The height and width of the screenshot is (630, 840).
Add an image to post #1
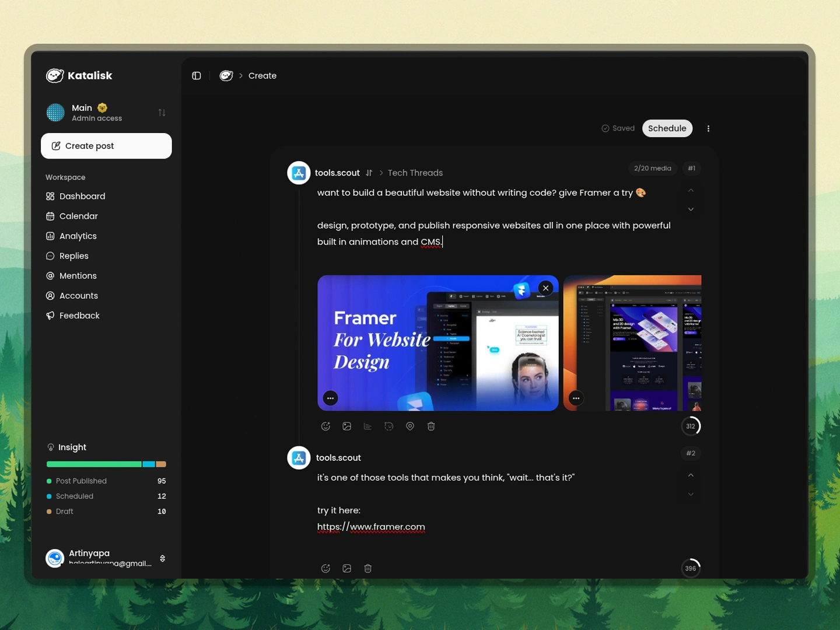347,426
